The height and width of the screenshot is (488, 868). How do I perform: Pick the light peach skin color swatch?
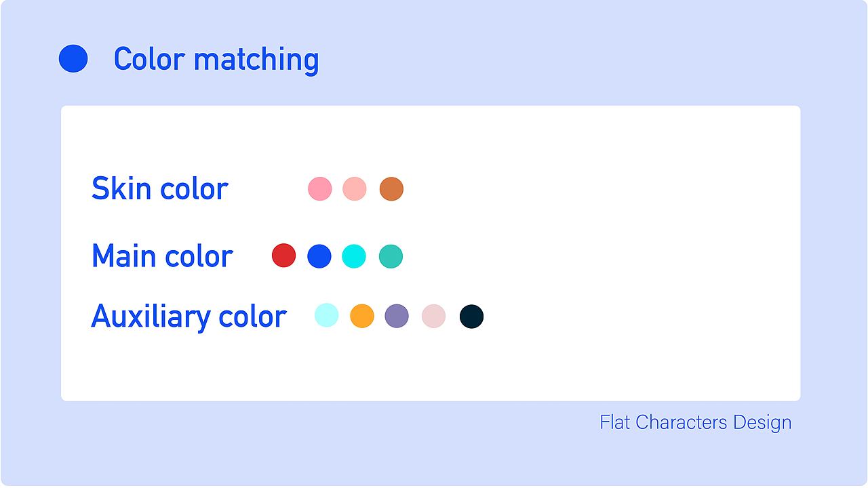click(355, 189)
